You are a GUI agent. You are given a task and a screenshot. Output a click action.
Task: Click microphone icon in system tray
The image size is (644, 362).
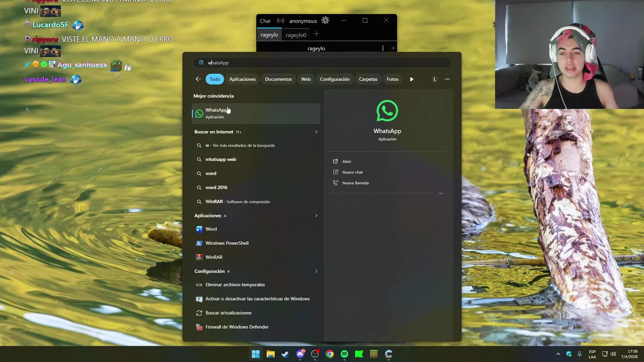[580, 354]
